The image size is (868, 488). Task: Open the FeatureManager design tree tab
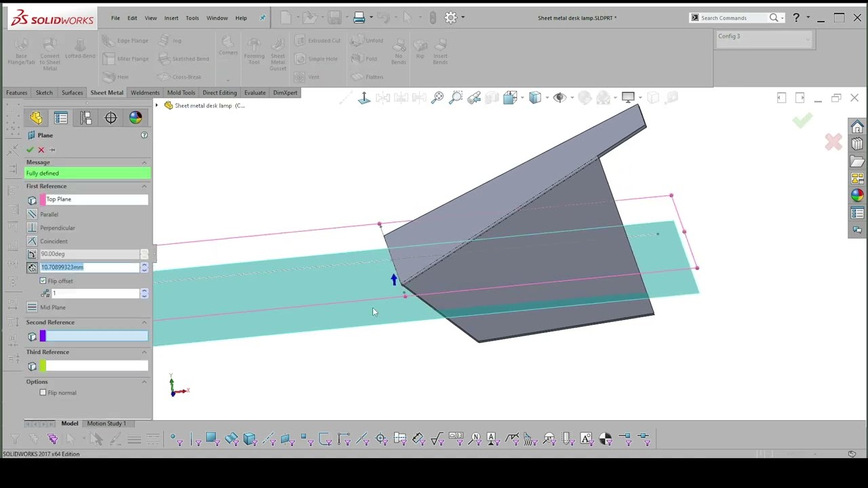click(36, 118)
